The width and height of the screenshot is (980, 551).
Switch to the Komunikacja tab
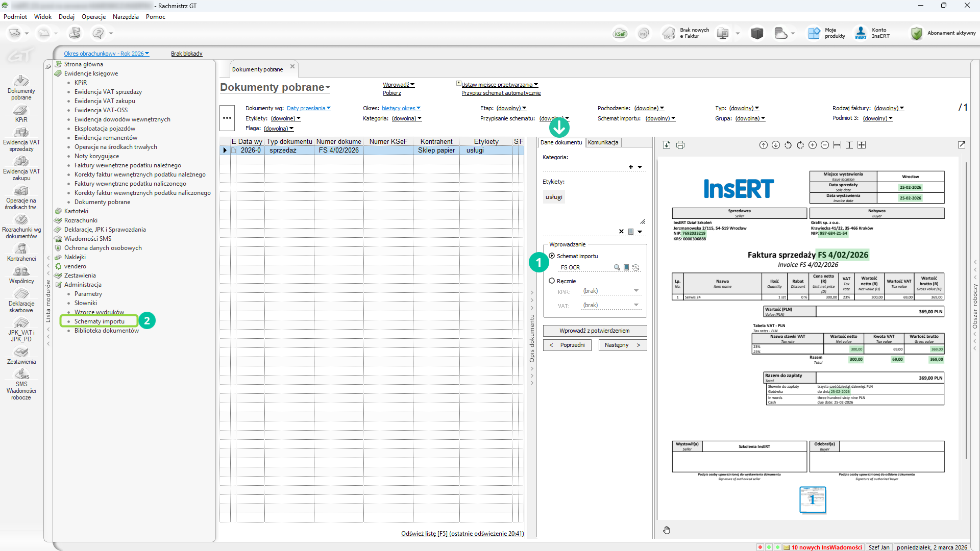coord(603,143)
